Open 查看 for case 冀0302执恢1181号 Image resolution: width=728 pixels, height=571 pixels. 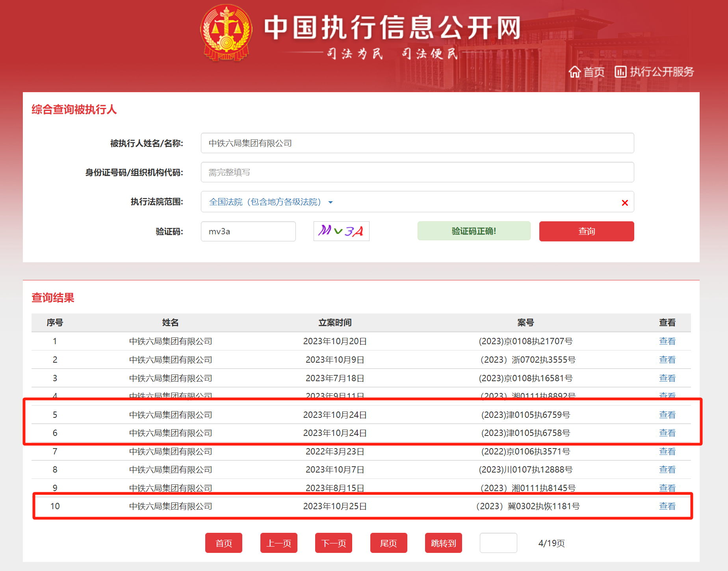click(667, 506)
